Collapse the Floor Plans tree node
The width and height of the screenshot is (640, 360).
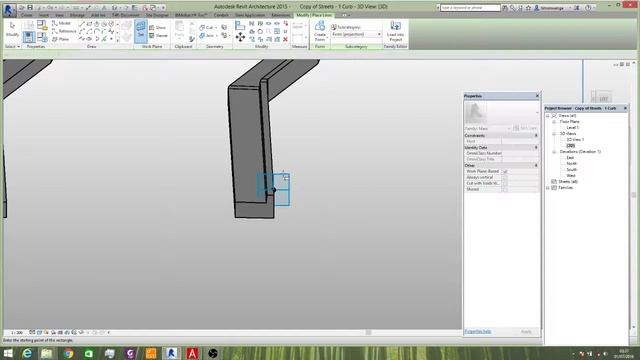click(x=554, y=122)
